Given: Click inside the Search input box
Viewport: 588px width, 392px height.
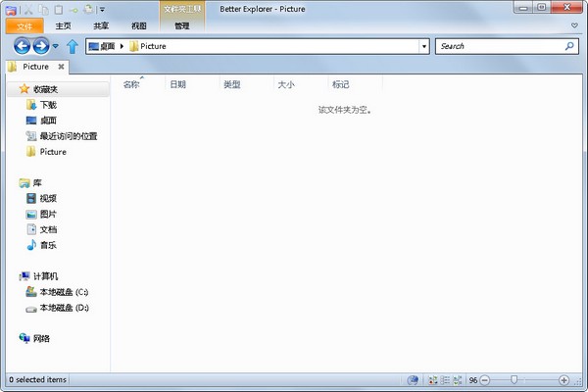Looking at the screenshot, I should tap(498, 46).
